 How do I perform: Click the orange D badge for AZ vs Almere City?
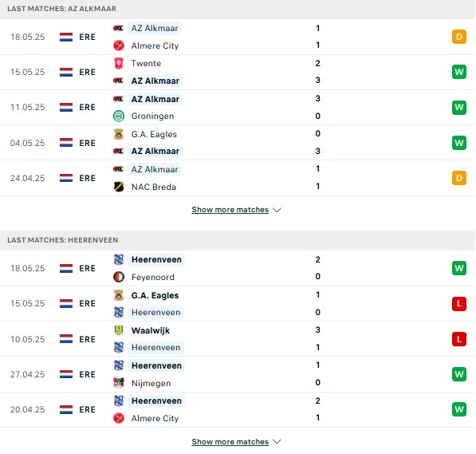tap(459, 37)
